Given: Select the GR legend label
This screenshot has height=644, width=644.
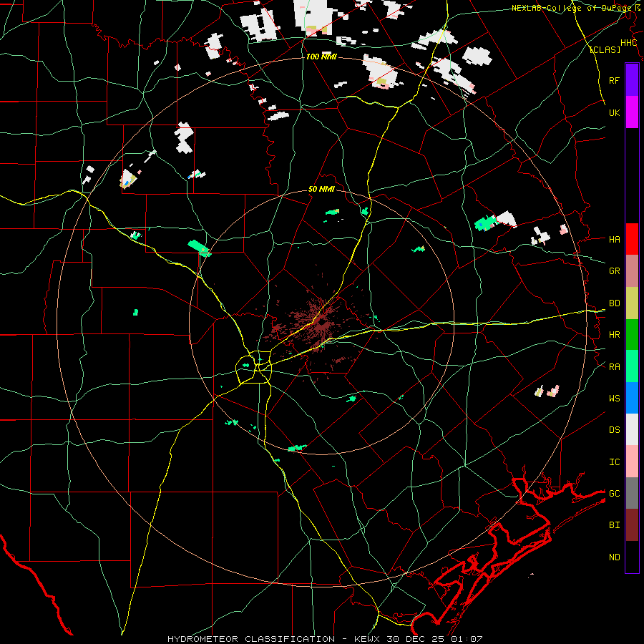Looking at the screenshot, I should (x=614, y=271).
